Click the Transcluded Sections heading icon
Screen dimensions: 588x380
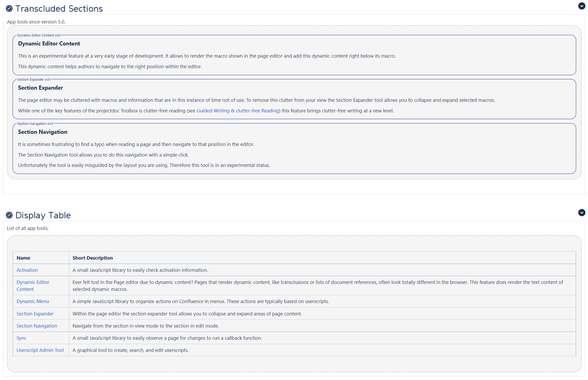[x=9, y=9]
